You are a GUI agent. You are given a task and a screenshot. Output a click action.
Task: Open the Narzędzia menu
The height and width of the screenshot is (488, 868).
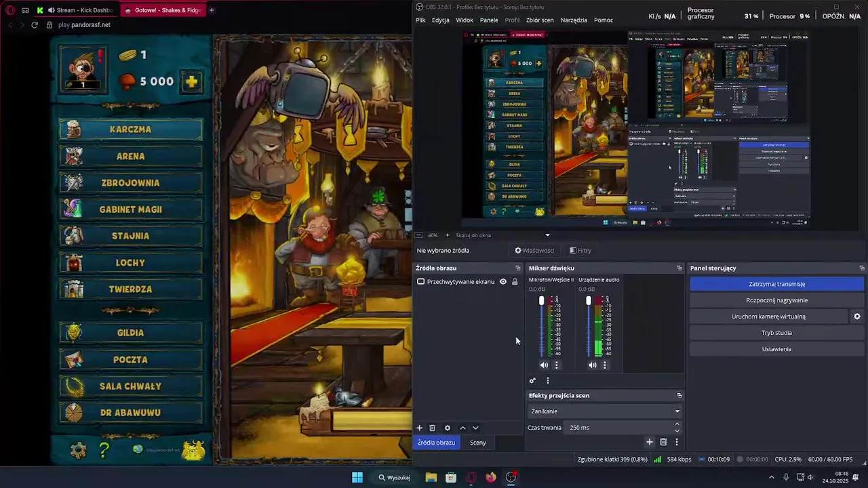pyautogui.click(x=574, y=20)
